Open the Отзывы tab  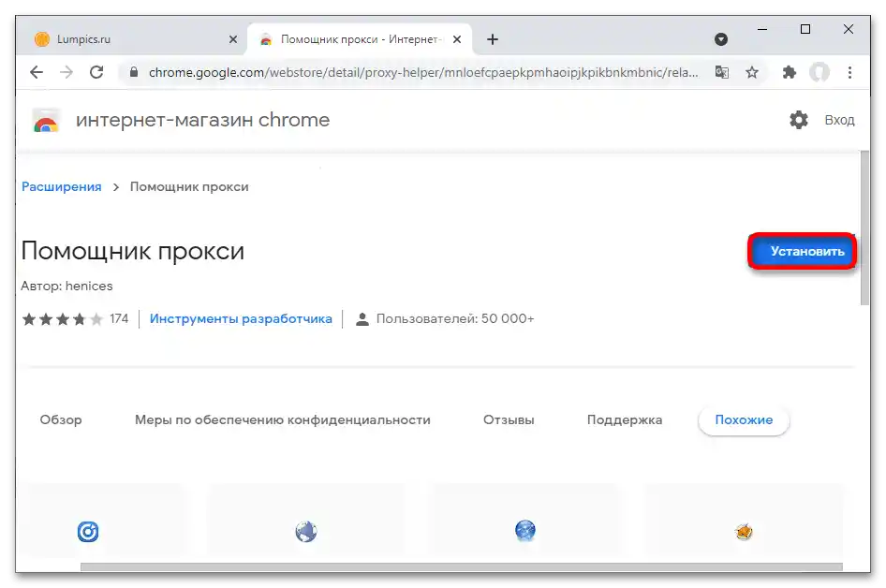509,420
